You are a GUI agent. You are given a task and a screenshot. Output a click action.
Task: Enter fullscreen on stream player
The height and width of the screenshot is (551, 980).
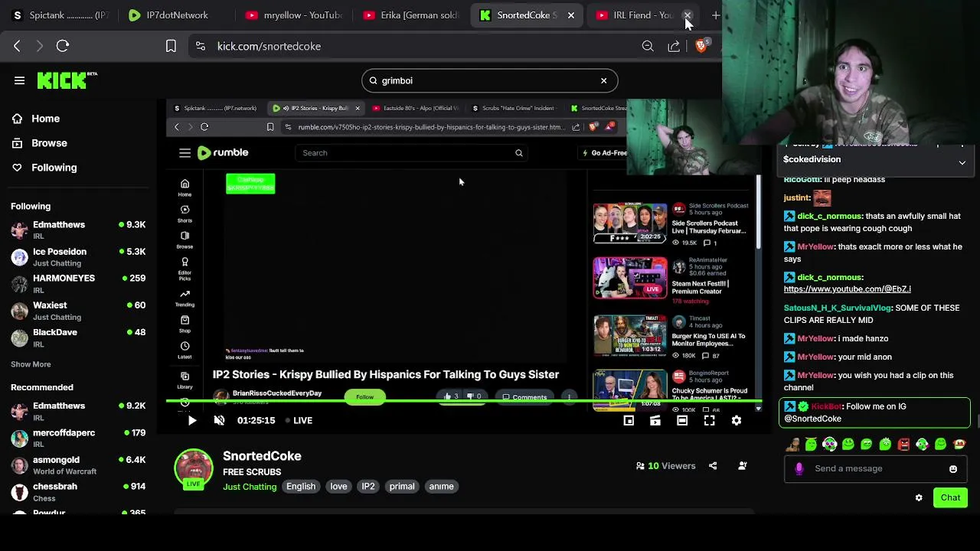coord(710,420)
